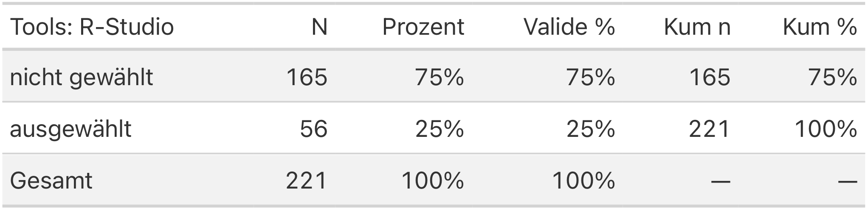The height and width of the screenshot is (211, 868).
Task: Click the total N value 221
Action: (x=307, y=180)
